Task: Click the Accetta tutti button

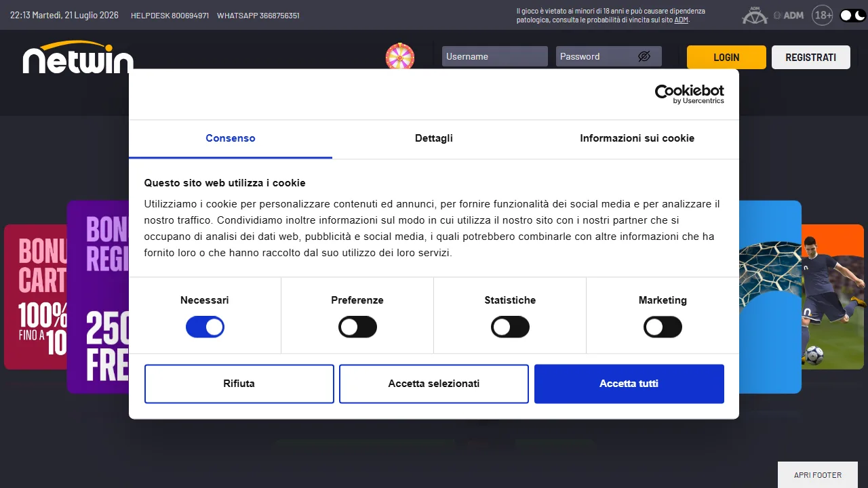Action: click(x=629, y=384)
